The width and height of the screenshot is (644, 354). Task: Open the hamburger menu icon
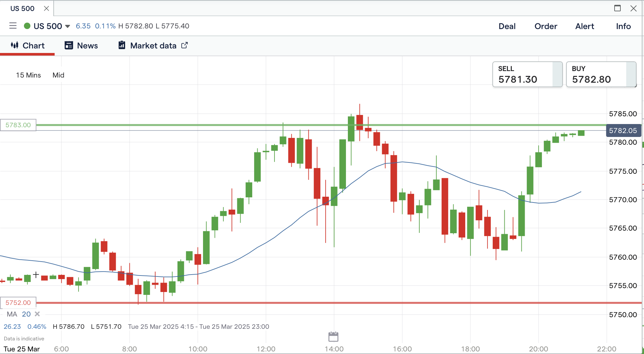click(13, 26)
